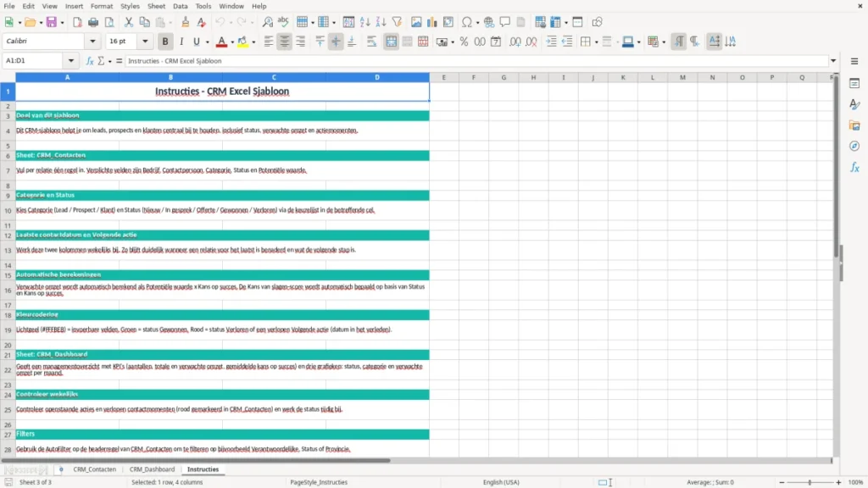
Task: Click the Wrap Text icon
Action: 371,42
